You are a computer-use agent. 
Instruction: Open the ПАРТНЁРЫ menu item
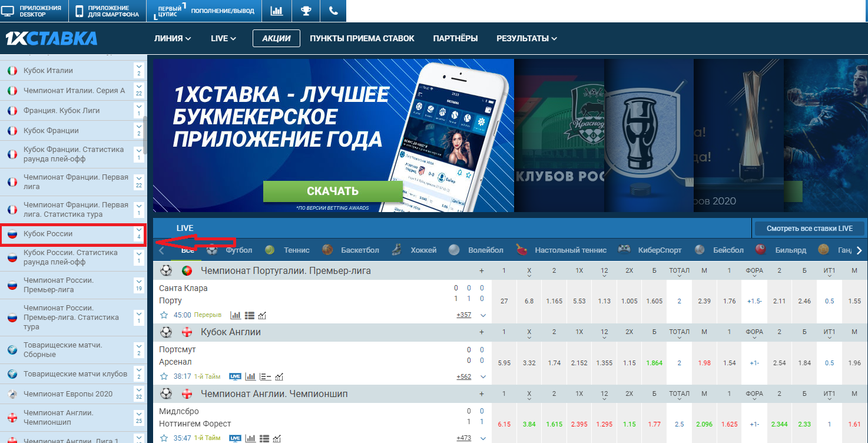(455, 38)
